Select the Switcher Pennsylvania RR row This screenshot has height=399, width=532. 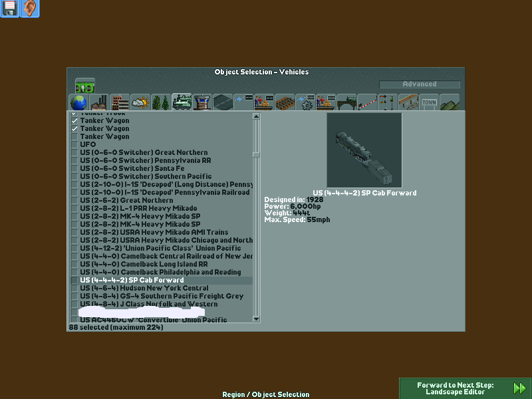161,160
